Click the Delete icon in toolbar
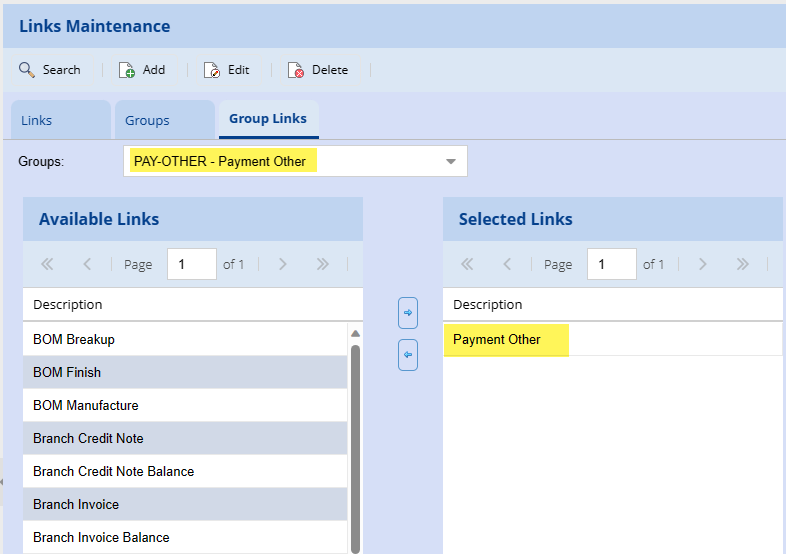786x554 pixels. (296, 70)
